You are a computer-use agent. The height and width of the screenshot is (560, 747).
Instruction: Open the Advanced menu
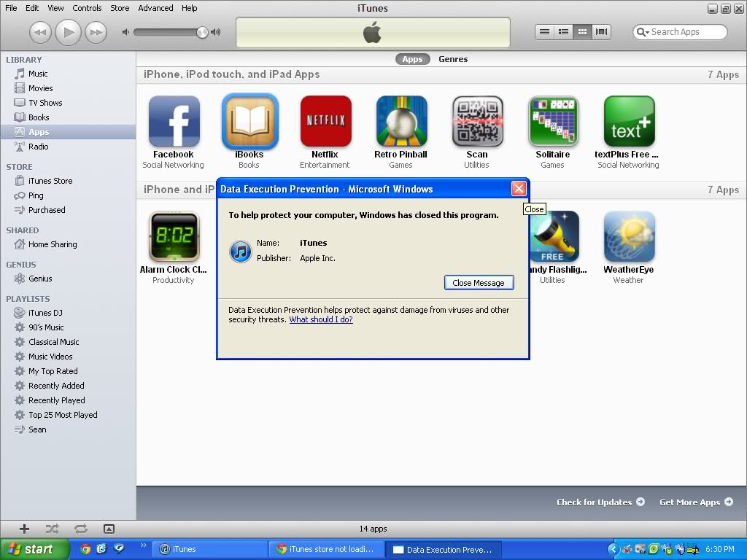(155, 8)
